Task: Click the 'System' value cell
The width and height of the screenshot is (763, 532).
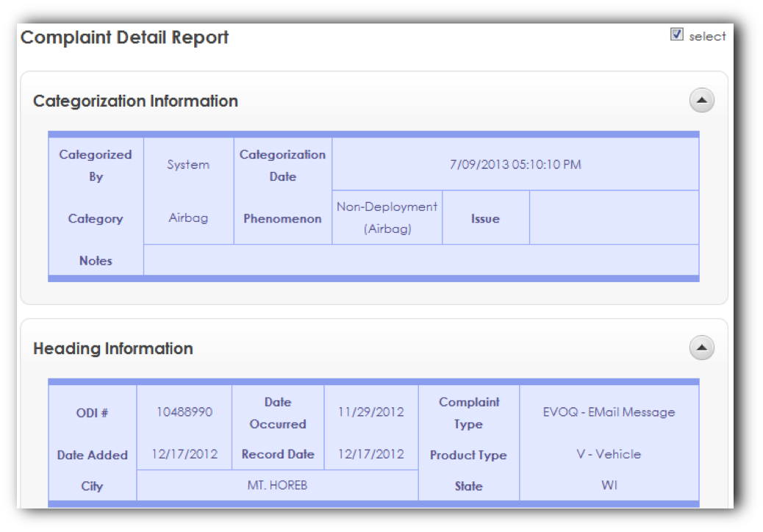Action: [x=188, y=165]
